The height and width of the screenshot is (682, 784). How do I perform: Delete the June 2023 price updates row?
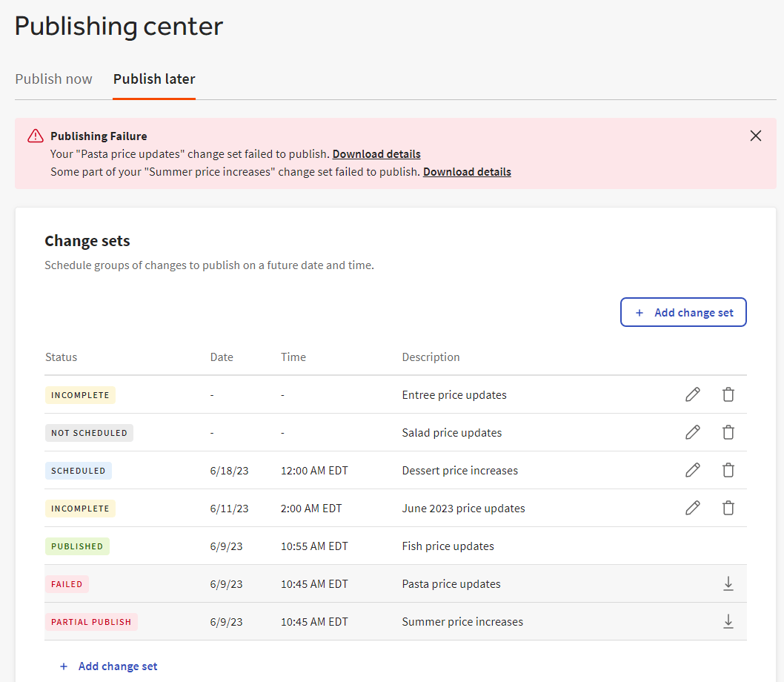(x=728, y=509)
